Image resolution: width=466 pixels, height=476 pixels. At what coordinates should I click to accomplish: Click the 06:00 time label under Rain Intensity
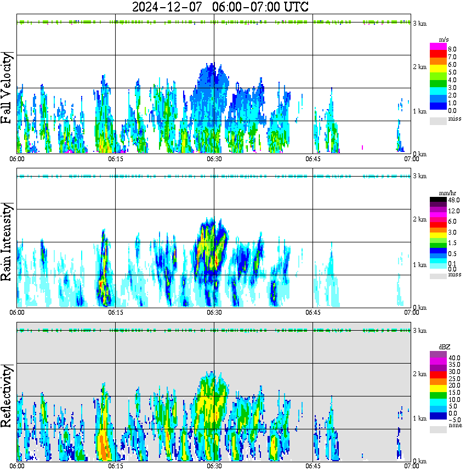[x=17, y=313]
